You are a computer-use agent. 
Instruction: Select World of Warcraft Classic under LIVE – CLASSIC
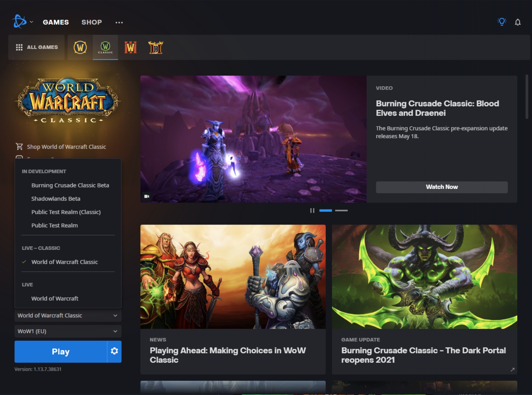65,262
